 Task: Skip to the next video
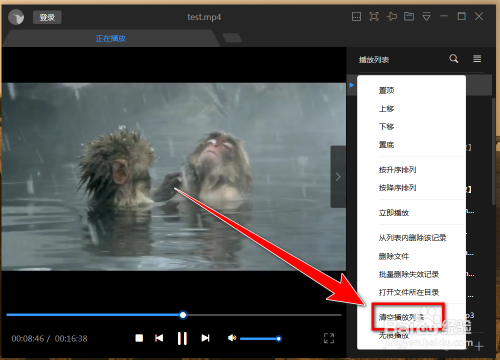tap(205, 338)
